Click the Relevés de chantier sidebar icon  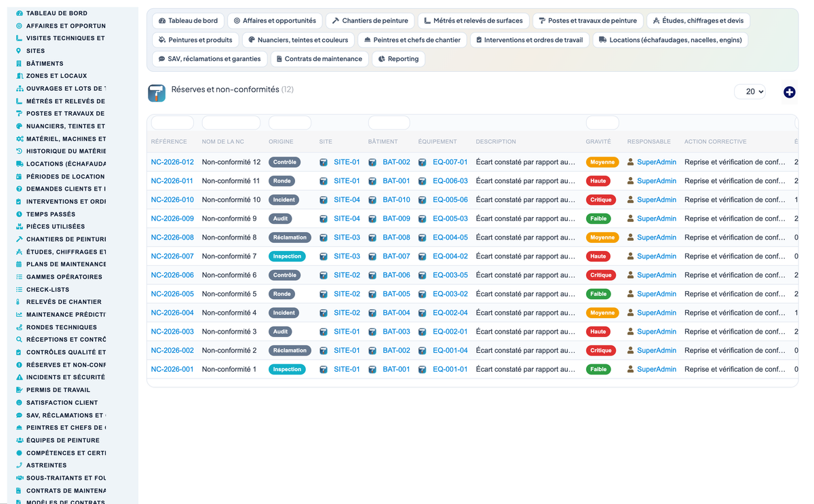(x=19, y=302)
